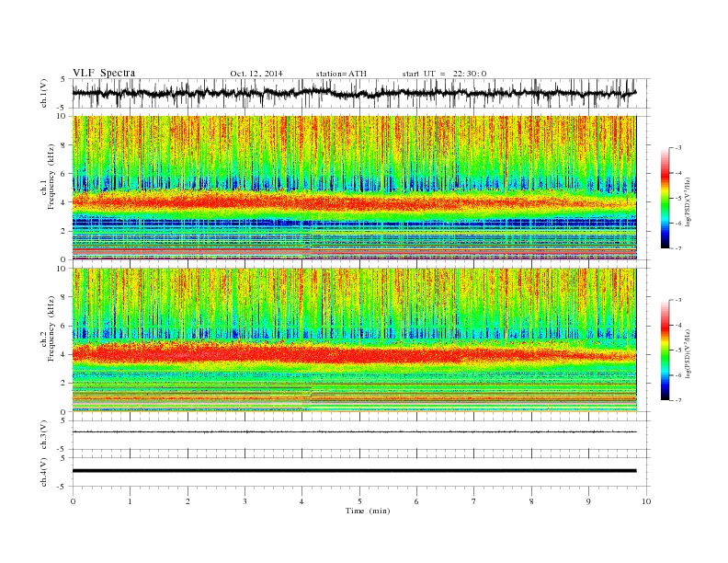Click the ch.1 spectrogram color bar
This screenshot has height=563, width=728.
pyautogui.click(x=665, y=198)
